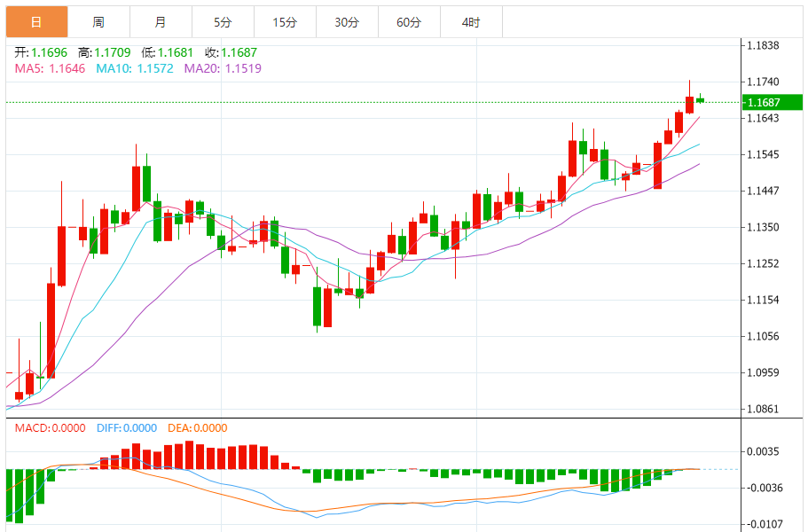The height and width of the screenshot is (532, 808).
Task: Click the MA20: 1.1519 label
Action: [x=223, y=68]
